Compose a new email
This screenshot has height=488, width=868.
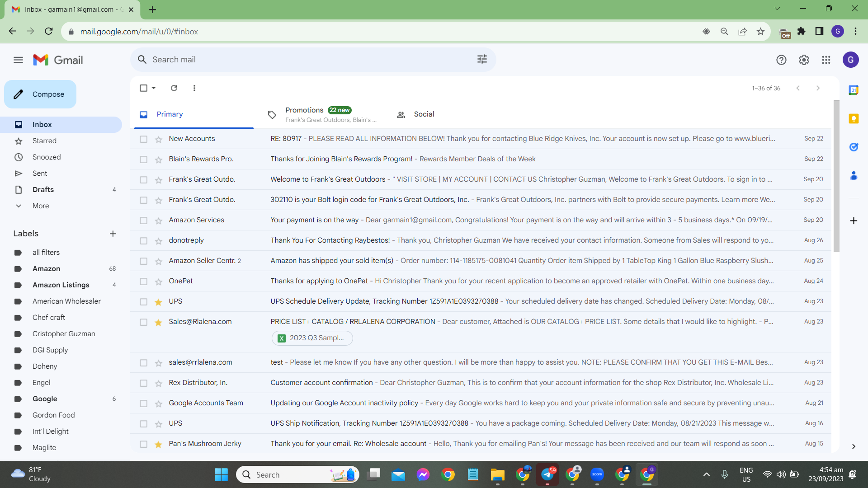pos(40,94)
